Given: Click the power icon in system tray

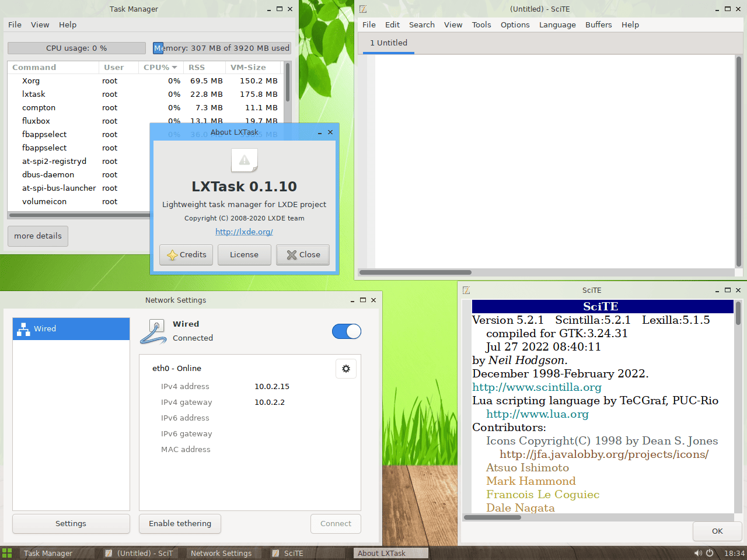Looking at the screenshot, I should click(710, 553).
